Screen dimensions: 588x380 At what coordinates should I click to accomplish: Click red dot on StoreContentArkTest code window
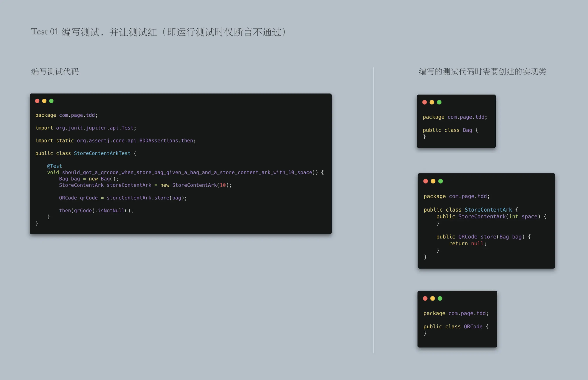click(37, 101)
